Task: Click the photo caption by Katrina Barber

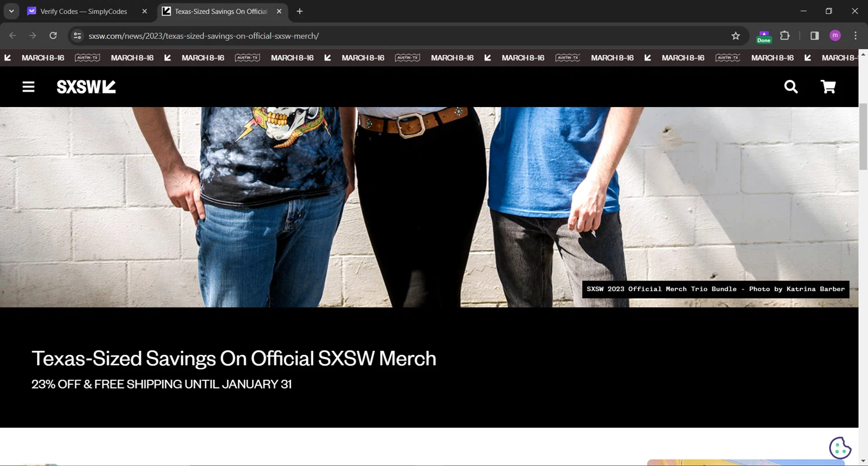Action: (716, 289)
